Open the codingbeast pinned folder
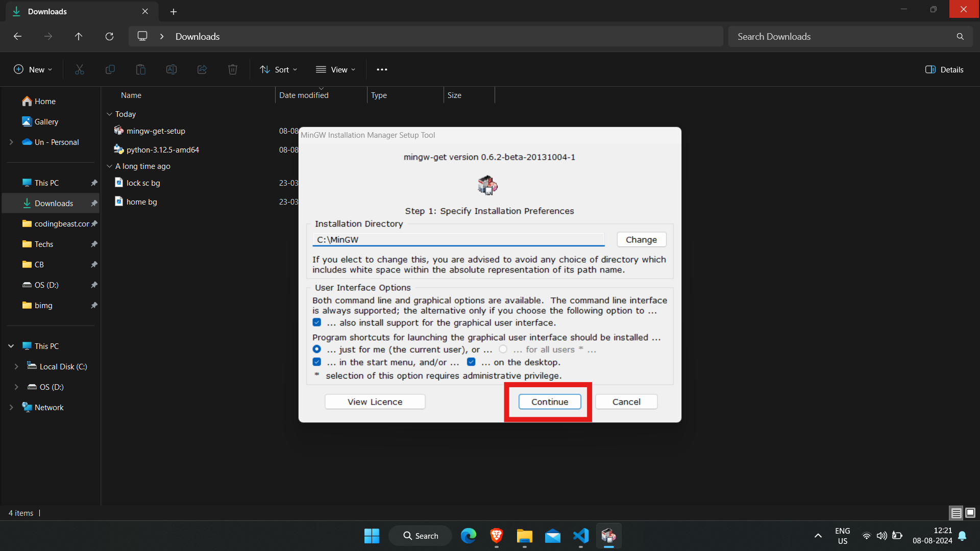Screen dimensions: 980x551 point(61,223)
